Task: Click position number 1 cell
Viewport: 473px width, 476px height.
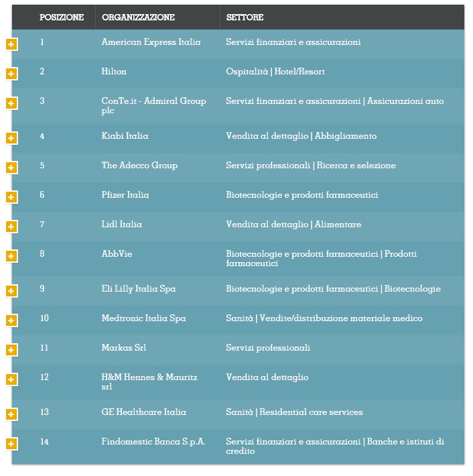Action: coord(42,42)
